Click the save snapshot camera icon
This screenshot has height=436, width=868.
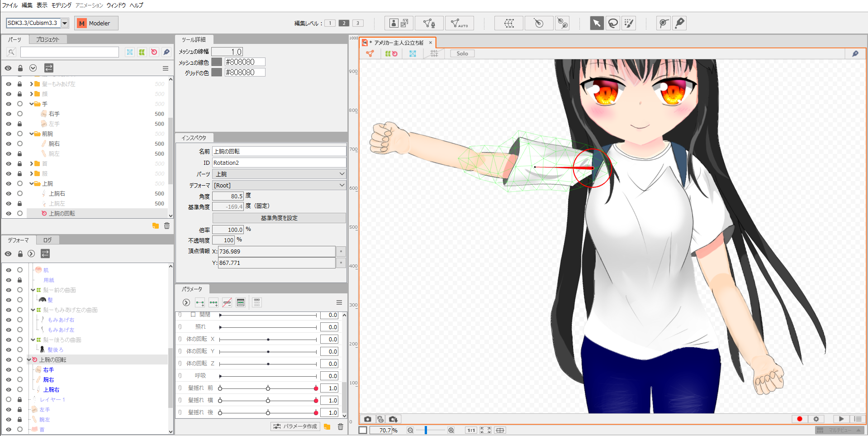coord(393,419)
